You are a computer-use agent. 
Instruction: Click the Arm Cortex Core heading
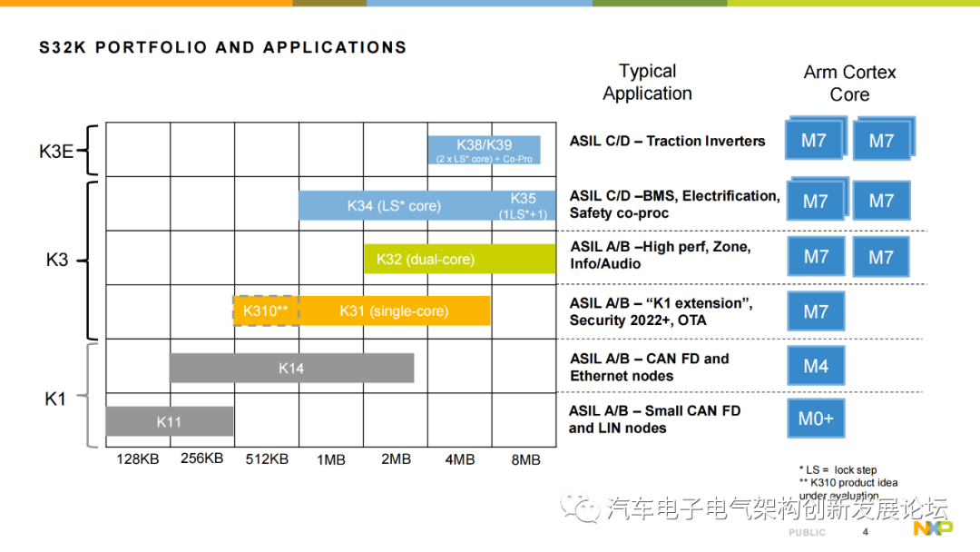tap(849, 84)
